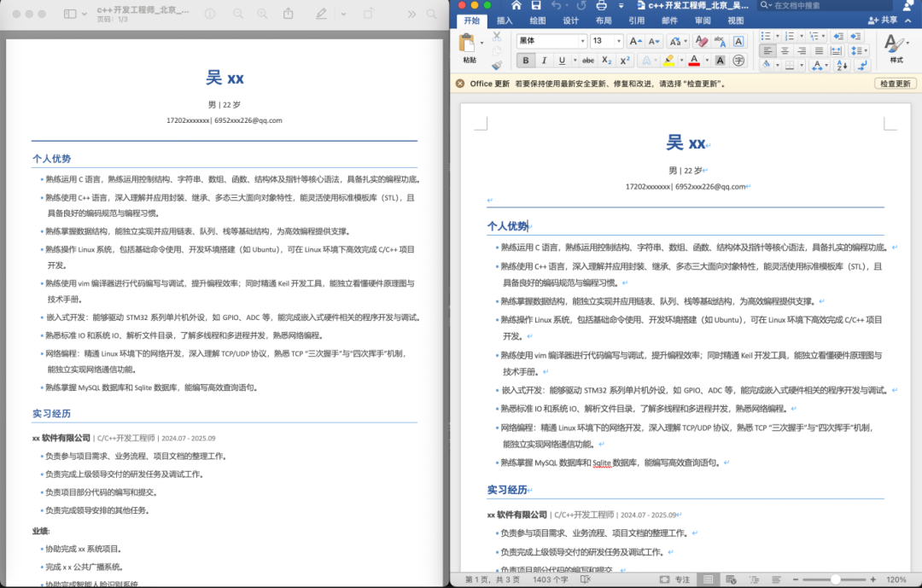The width and height of the screenshot is (922, 588).
Task: Increase font size with the larger A icon
Action: tap(635, 41)
